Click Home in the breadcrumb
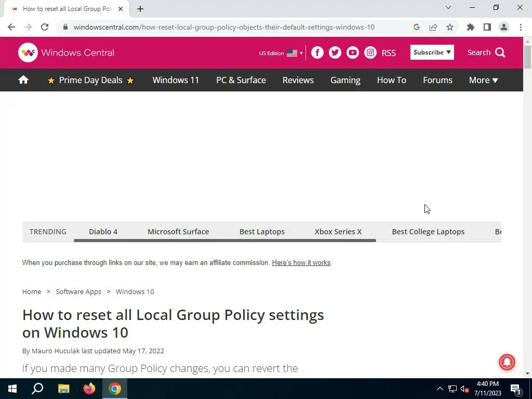The width and height of the screenshot is (532, 399). point(32,291)
